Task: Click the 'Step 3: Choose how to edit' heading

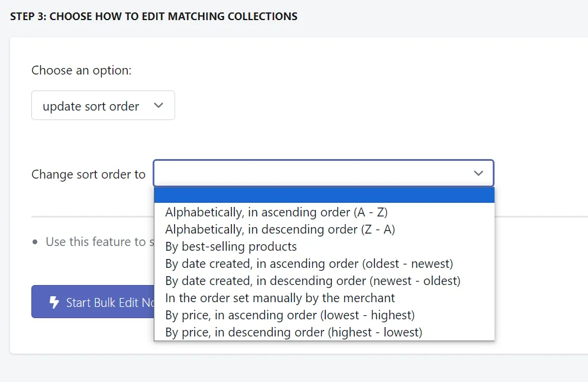Action: [x=154, y=17]
